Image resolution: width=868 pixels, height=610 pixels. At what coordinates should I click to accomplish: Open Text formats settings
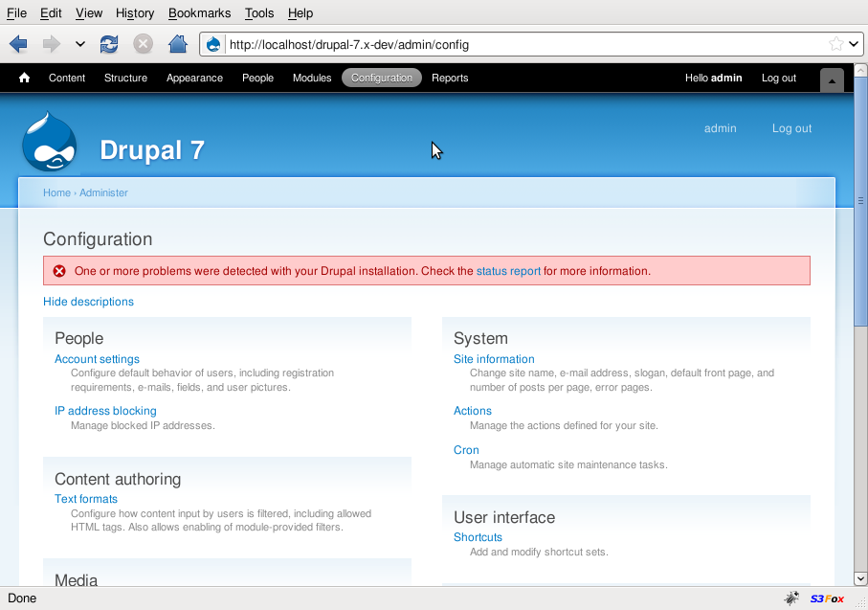[86, 499]
